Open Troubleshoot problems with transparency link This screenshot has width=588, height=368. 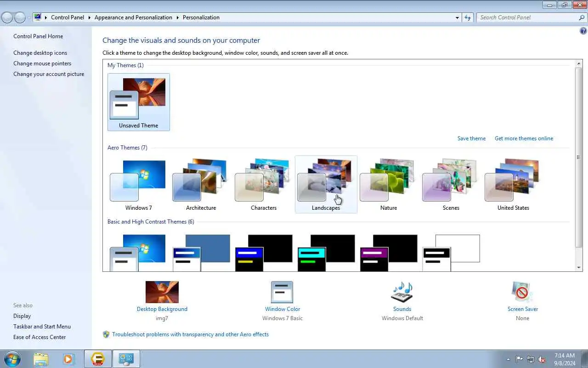click(x=190, y=334)
